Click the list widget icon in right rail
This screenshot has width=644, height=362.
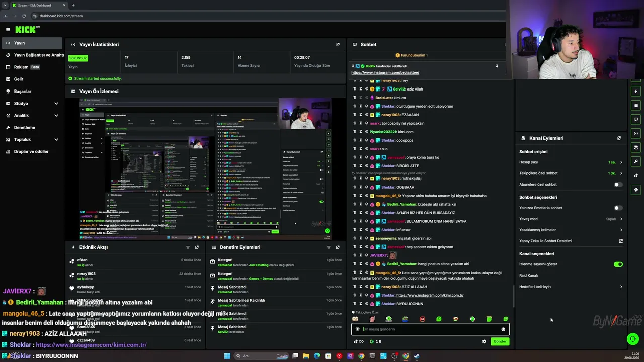tap(636, 106)
